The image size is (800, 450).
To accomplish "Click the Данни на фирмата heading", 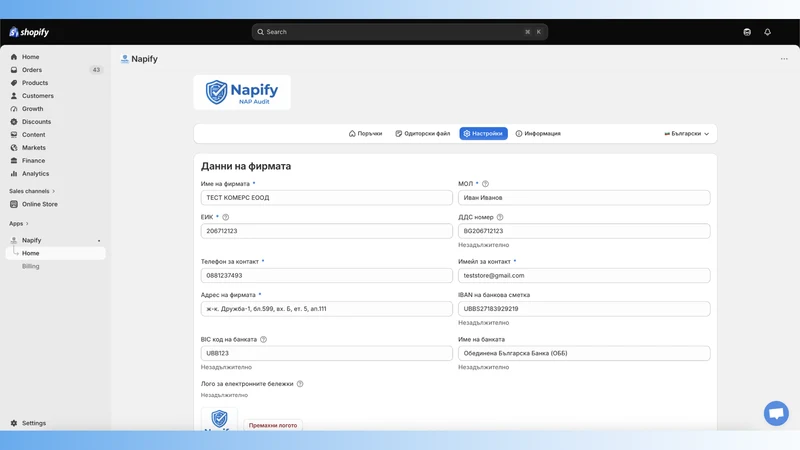I will (x=246, y=166).
